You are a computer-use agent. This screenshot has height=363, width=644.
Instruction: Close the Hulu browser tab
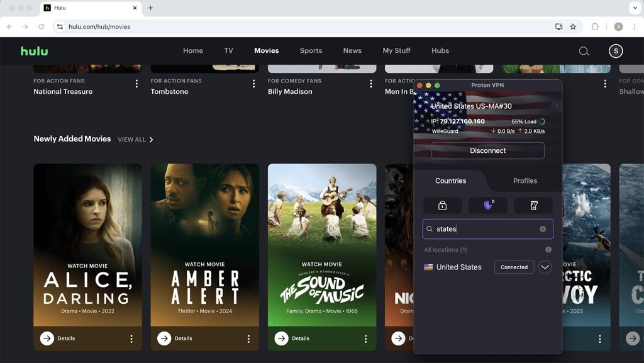135,8
